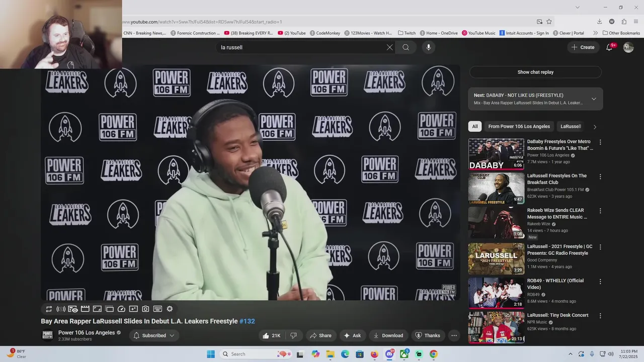Open the Subscribed notification dropdown

154,335
